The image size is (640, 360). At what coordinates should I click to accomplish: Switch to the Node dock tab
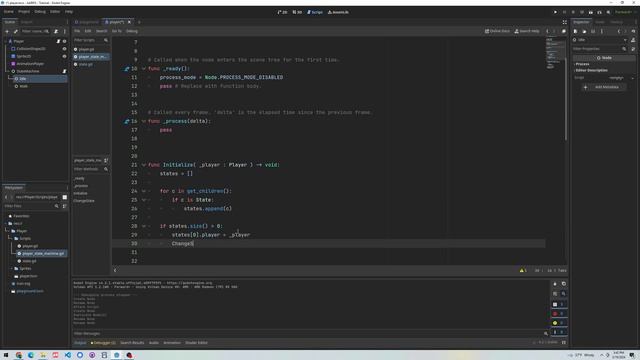tap(600, 22)
